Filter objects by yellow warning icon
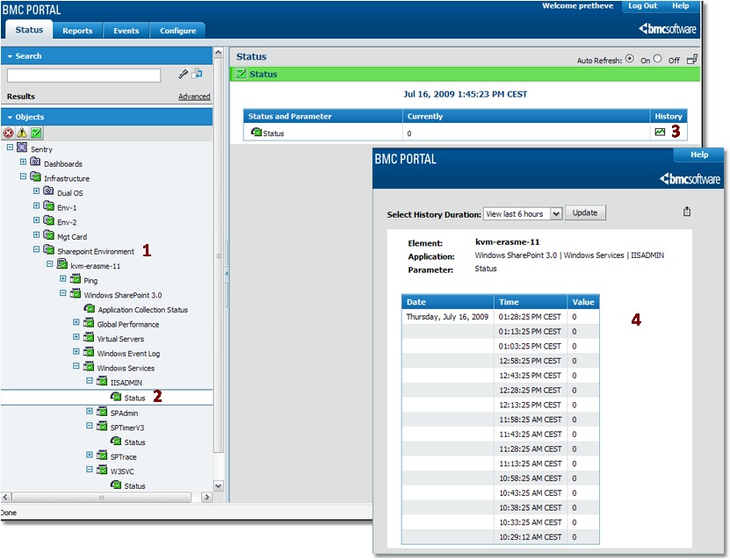This screenshot has width=730, height=560. (x=22, y=133)
